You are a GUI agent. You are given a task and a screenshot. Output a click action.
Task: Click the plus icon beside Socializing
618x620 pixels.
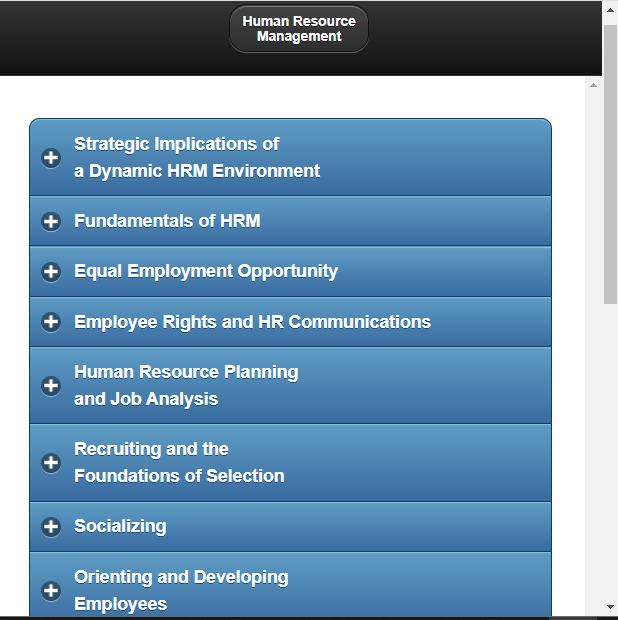pos(51,527)
